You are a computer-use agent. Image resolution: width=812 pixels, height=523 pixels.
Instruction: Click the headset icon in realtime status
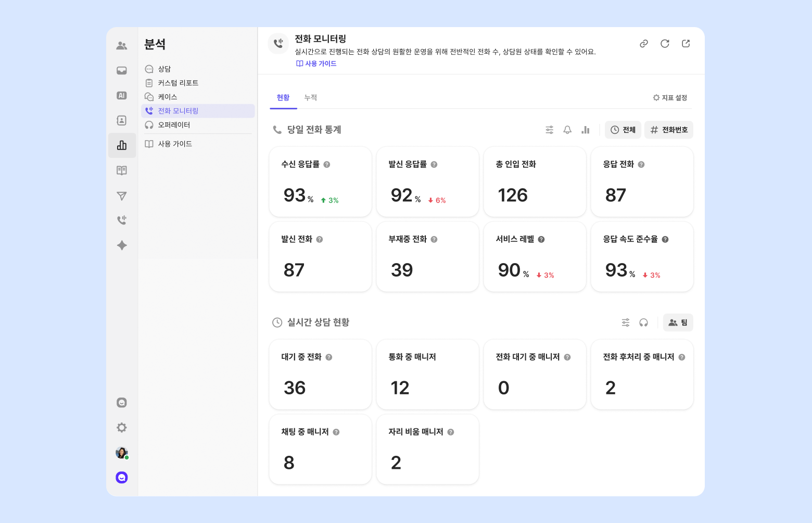[644, 322]
